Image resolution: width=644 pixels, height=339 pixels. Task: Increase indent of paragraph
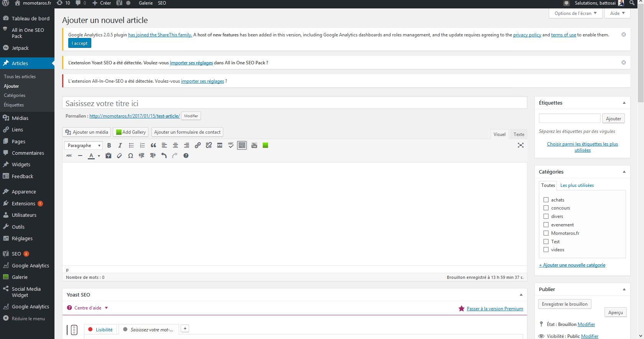click(153, 156)
